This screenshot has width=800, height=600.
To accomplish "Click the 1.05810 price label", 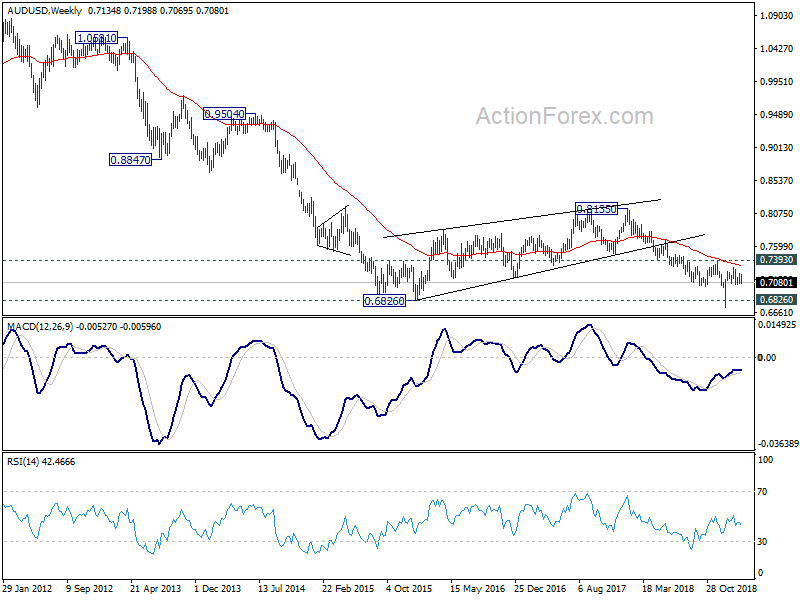I will pyautogui.click(x=96, y=37).
